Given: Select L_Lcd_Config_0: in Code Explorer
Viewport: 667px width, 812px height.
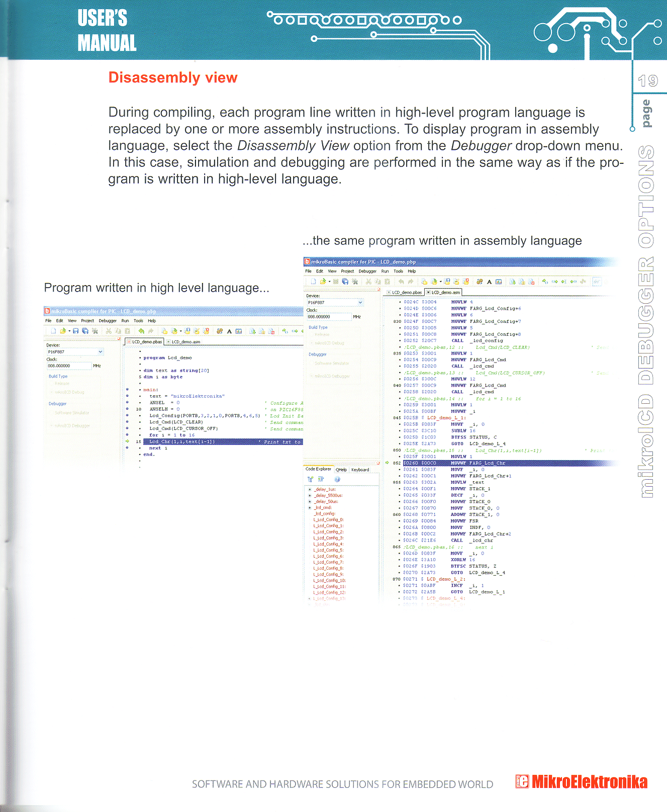Looking at the screenshot, I should 328,520.
